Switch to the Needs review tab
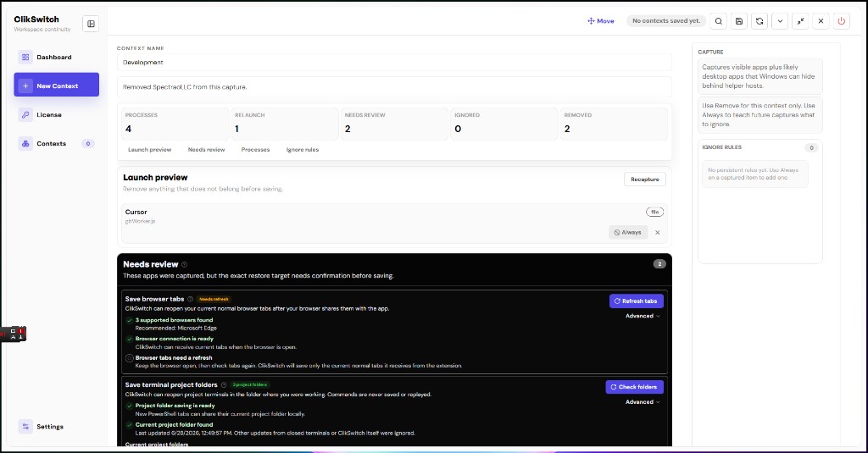The width and height of the screenshot is (868, 453). [206, 149]
